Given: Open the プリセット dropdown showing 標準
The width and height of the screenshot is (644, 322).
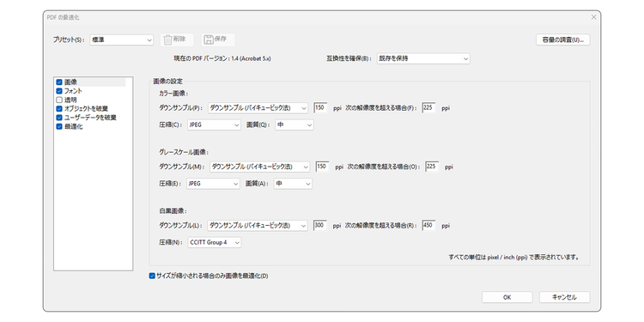Looking at the screenshot, I should coord(122,39).
